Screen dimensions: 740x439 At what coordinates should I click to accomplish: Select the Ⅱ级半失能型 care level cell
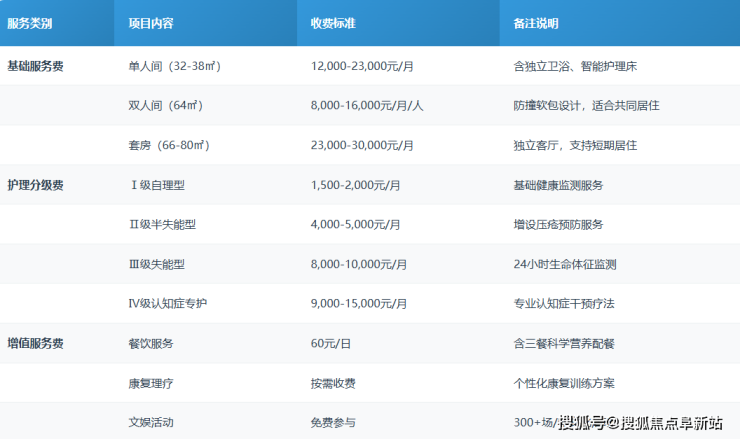[164, 224]
